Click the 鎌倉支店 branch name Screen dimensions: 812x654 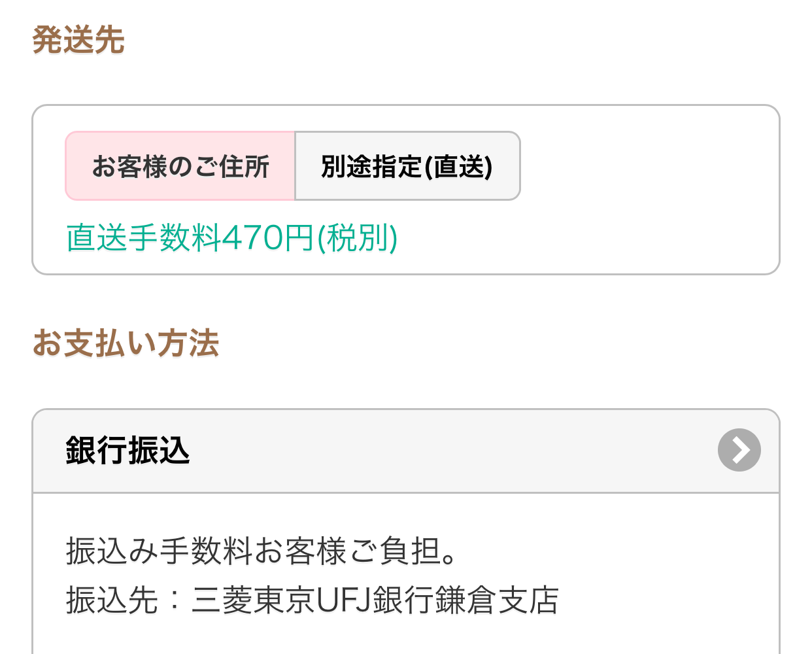(x=497, y=600)
